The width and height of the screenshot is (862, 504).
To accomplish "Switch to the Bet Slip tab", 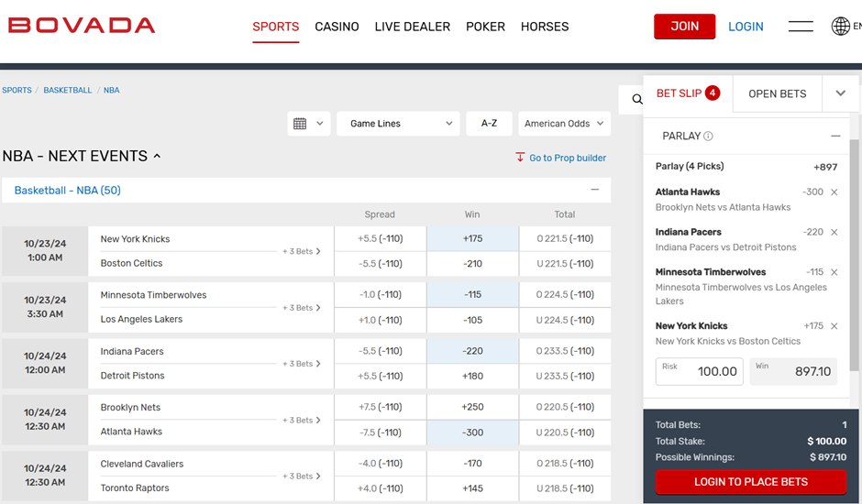I will click(x=688, y=93).
